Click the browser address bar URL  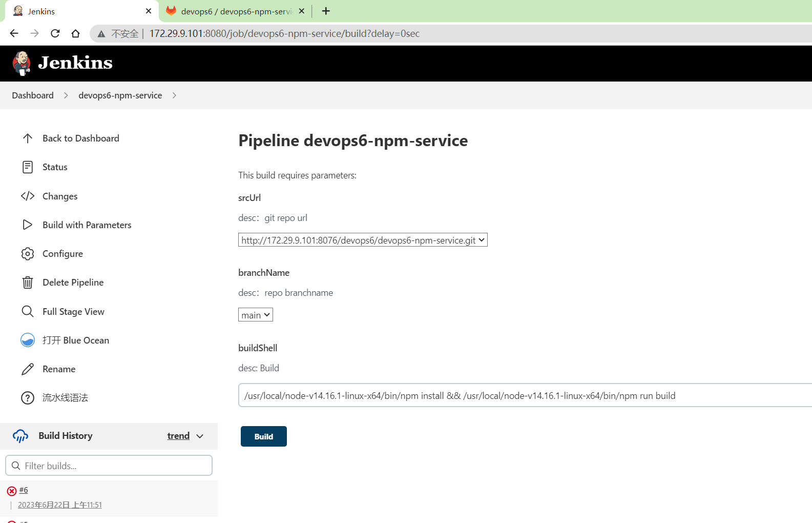(x=284, y=33)
